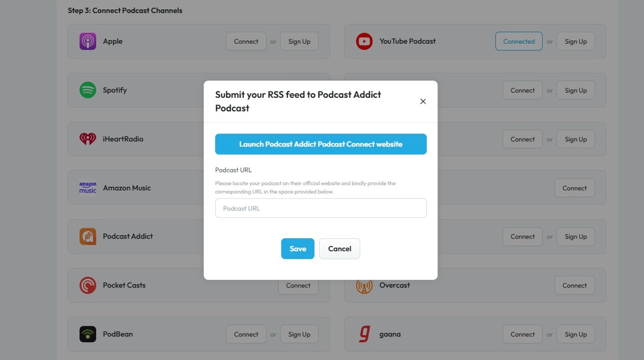
Task: Click the Podcast Addict icon
Action: point(87,236)
